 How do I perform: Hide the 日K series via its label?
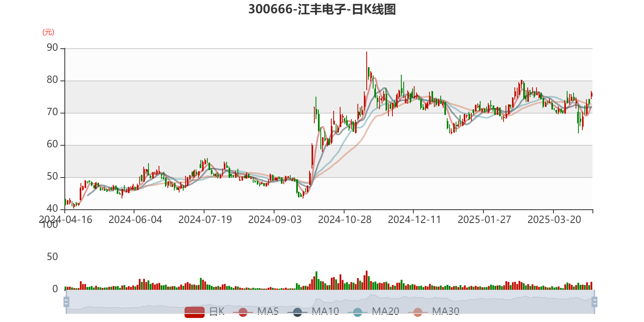217,312
